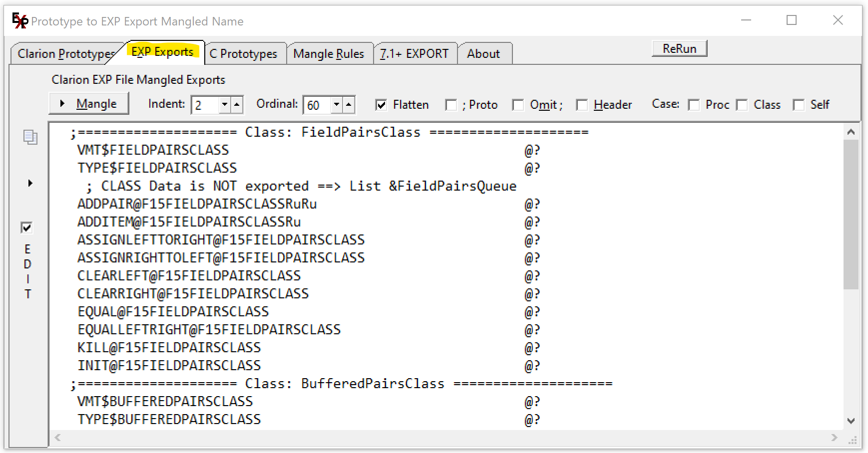Click the small right arrow in left sidebar
868x453 pixels.
tap(30, 183)
